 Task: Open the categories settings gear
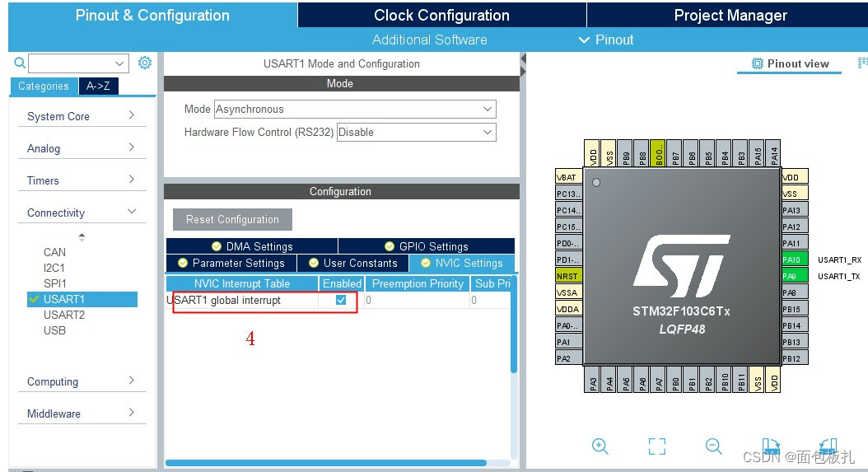144,63
